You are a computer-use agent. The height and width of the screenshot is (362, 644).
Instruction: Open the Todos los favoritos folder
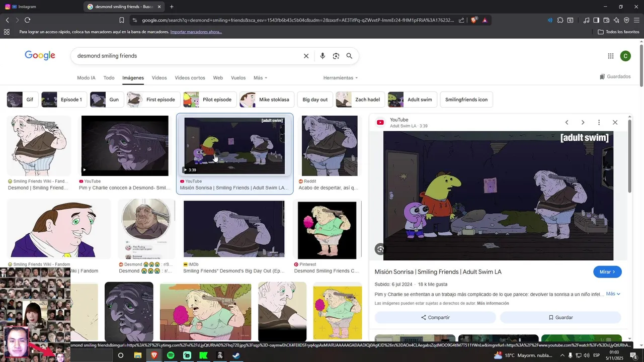[618, 32]
